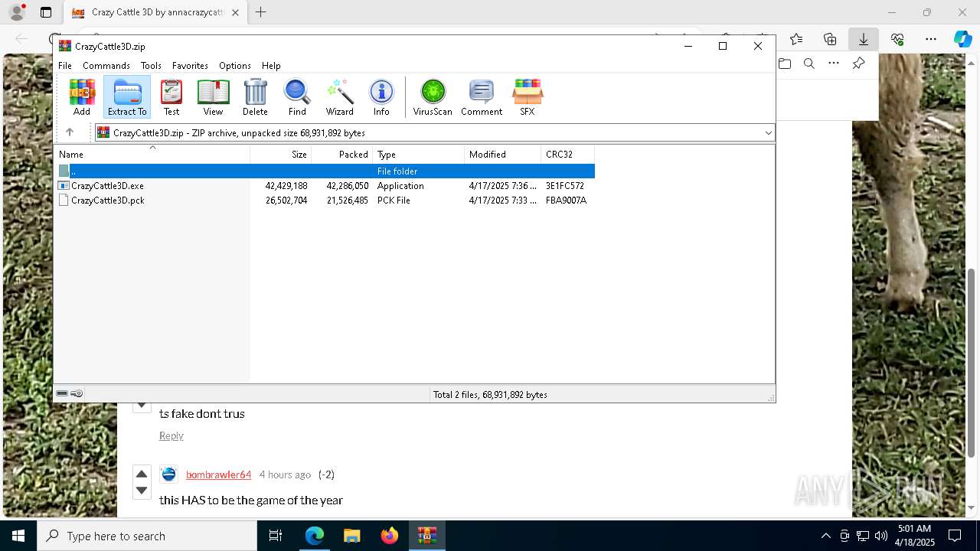Click CRC32 value 3E1FC572
The image size is (980, 551).
coord(565,186)
